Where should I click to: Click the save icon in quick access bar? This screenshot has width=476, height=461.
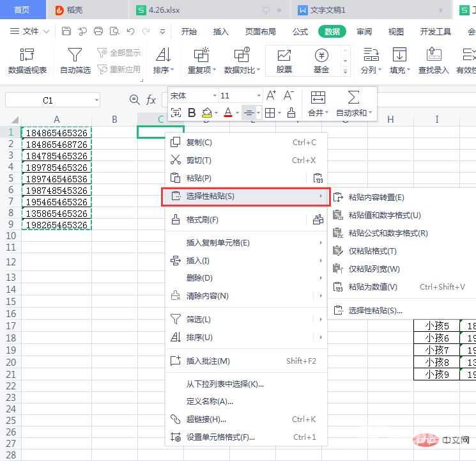click(66, 31)
